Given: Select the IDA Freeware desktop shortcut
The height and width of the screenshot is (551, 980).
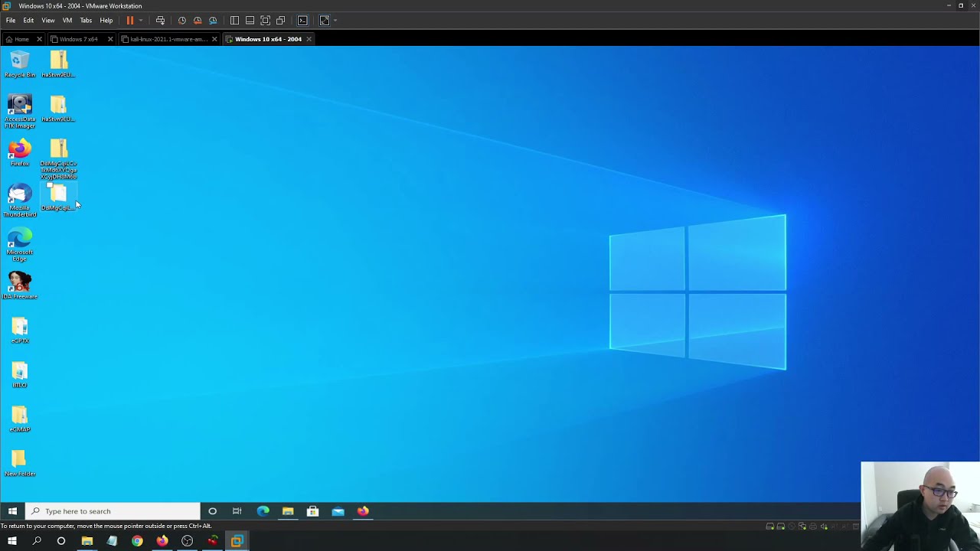Looking at the screenshot, I should click(20, 285).
